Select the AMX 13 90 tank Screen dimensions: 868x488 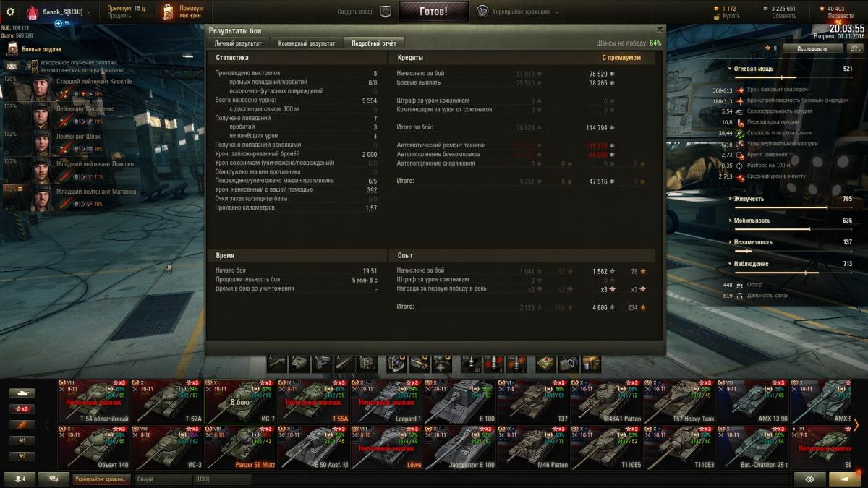pos(752,401)
